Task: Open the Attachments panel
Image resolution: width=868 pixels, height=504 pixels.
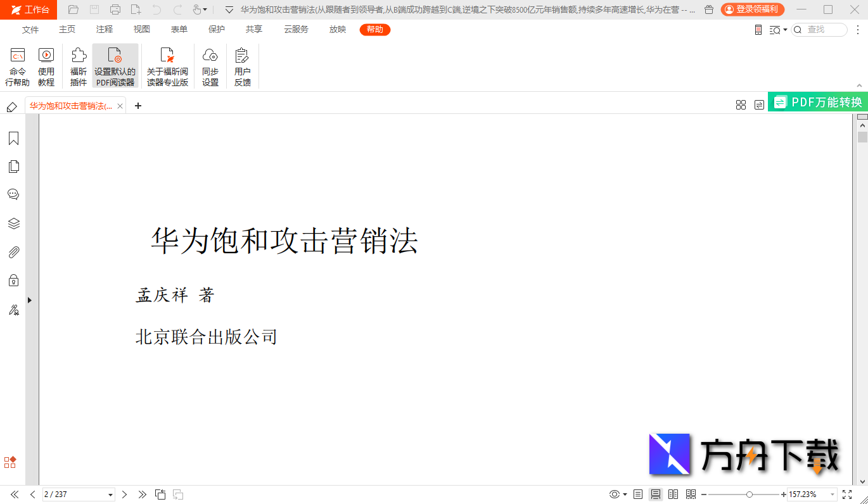Action: pos(13,252)
